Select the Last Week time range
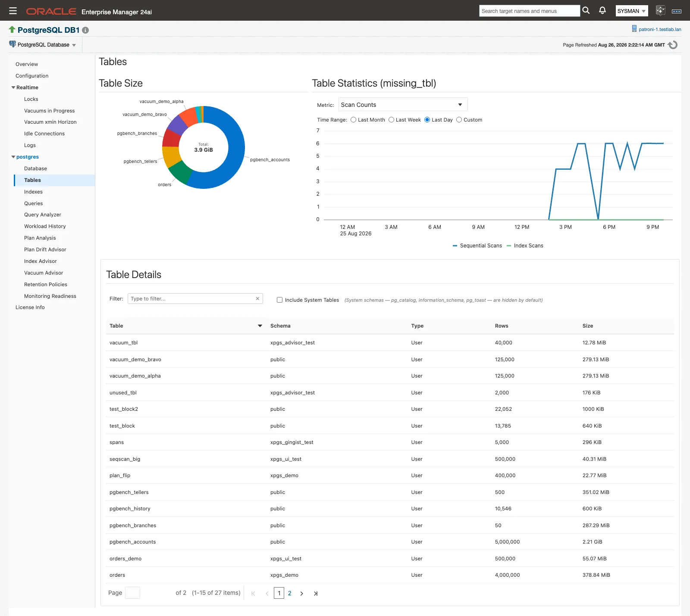The width and height of the screenshot is (690, 616). tap(392, 120)
